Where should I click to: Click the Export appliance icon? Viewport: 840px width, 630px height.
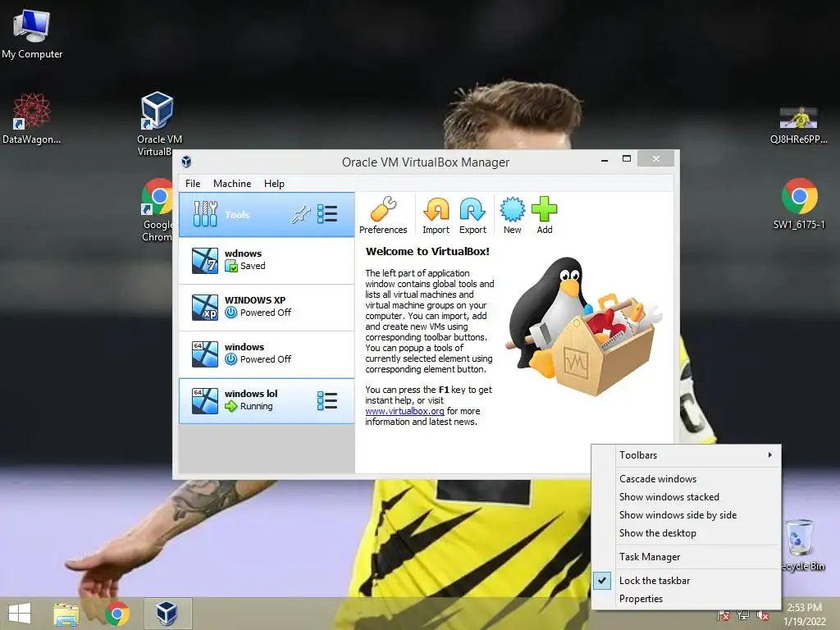point(472,215)
